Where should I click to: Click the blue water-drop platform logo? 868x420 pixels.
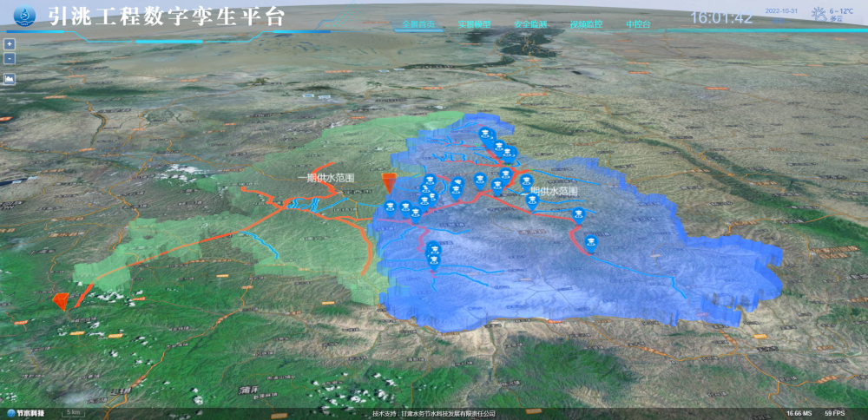coord(26,16)
